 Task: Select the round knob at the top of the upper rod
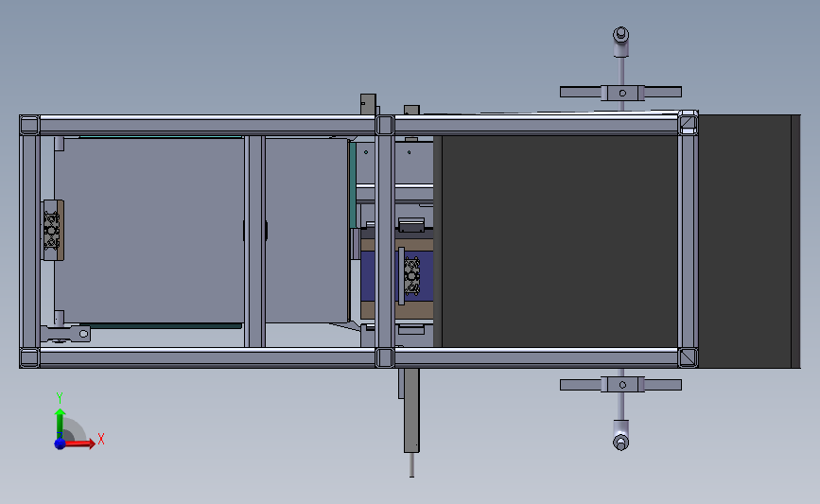click(x=620, y=34)
